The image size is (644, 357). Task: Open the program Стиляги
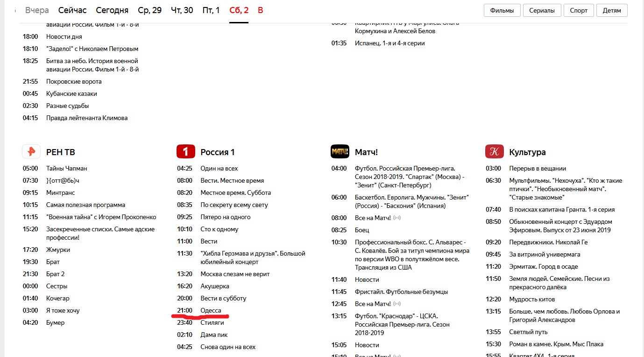click(x=212, y=322)
